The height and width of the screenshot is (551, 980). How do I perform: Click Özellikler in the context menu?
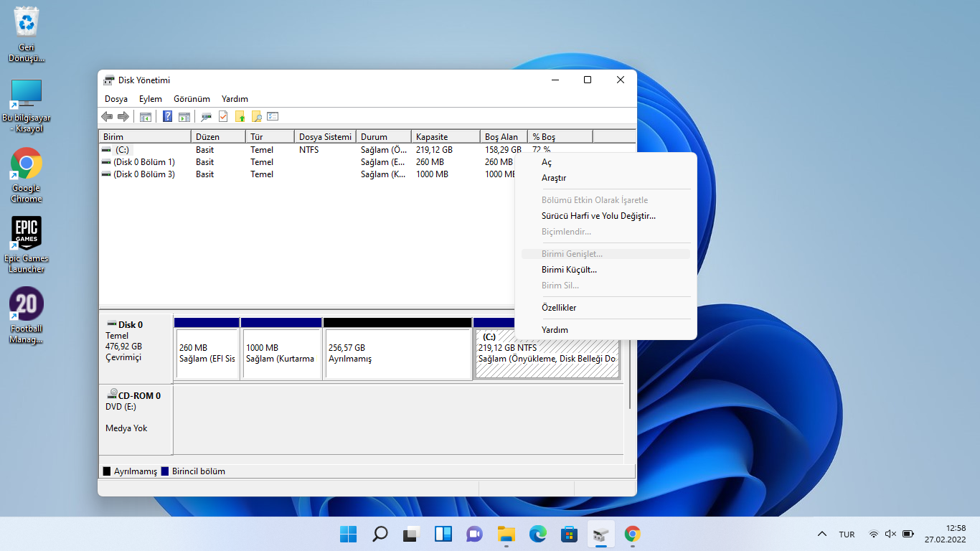coord(559,308)
